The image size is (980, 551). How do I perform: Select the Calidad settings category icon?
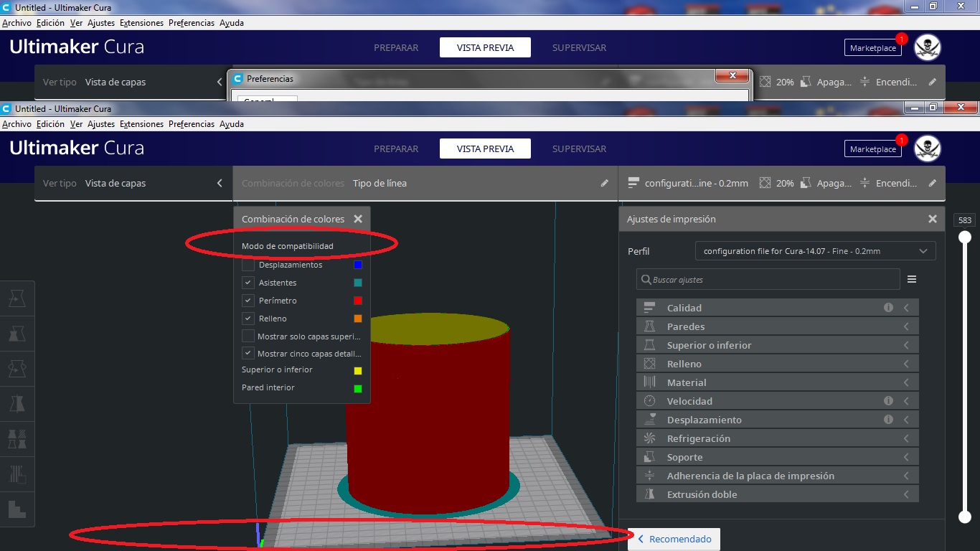pos(651,307)
